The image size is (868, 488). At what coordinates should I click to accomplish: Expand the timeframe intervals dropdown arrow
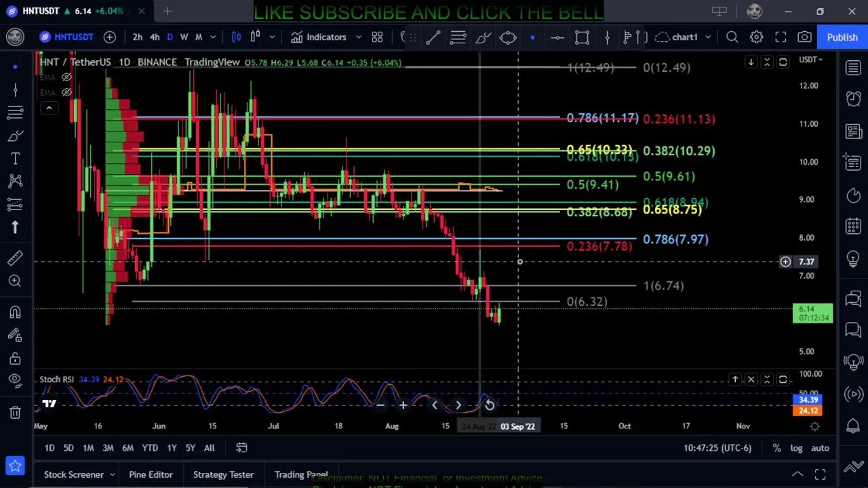pos(213,37)
